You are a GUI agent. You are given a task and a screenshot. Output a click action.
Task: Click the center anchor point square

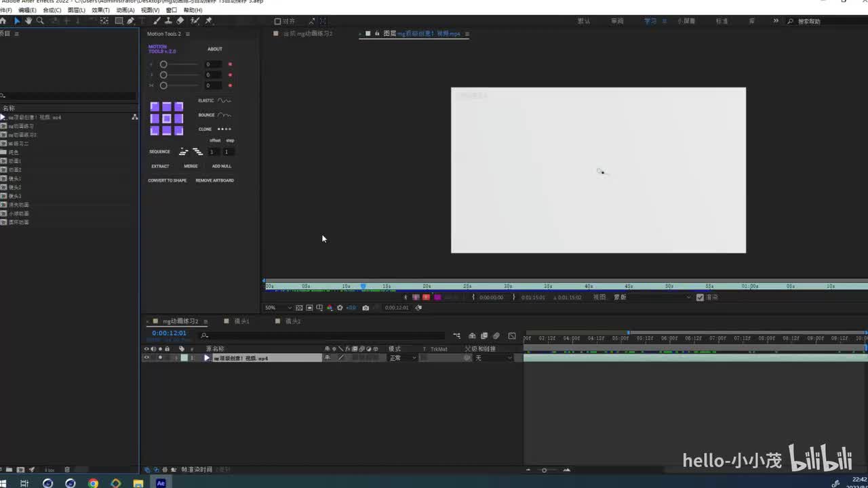click(167, 119)
